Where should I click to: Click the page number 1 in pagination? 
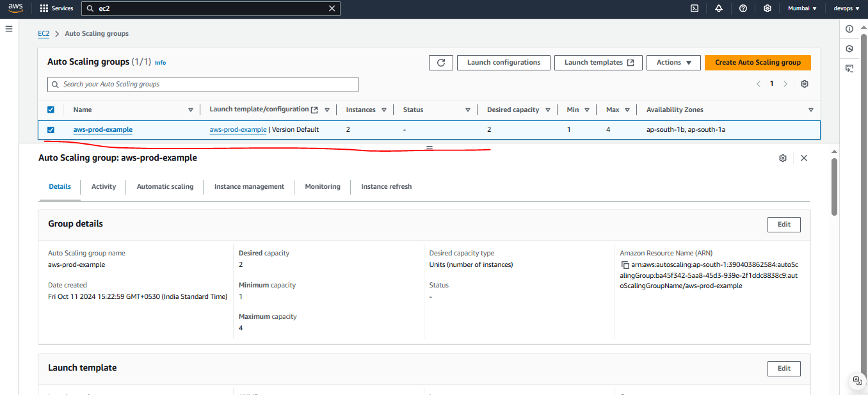tap(772, 84)
